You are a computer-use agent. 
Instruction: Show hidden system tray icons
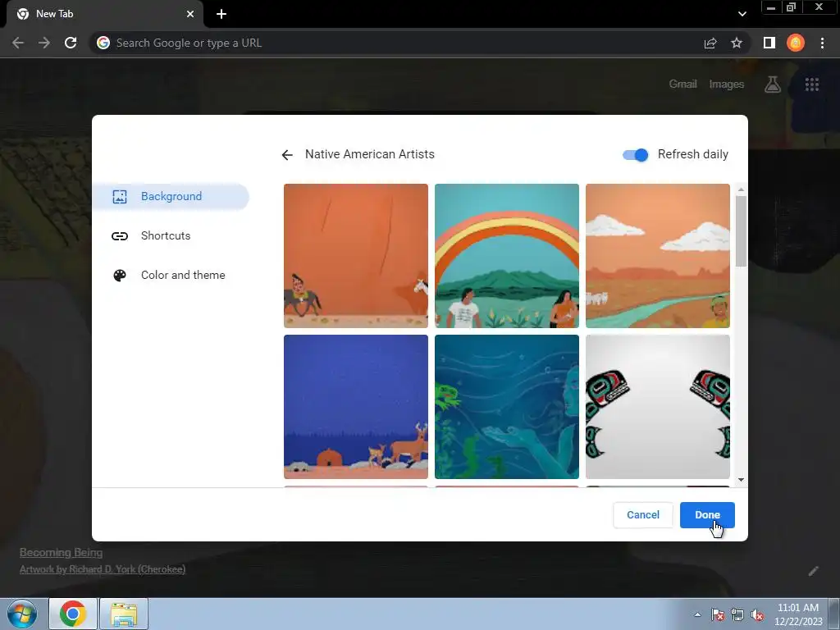(x=697, y=614)
